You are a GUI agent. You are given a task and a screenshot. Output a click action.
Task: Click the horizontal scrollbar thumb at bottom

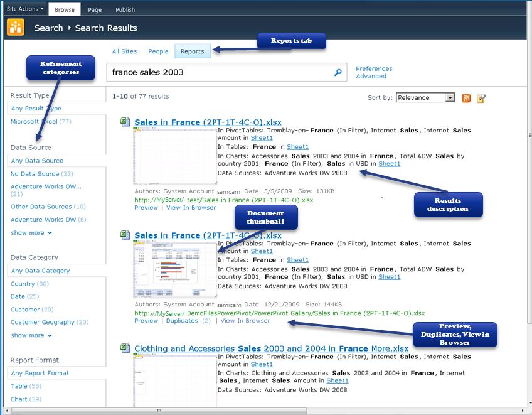point(159,411)
